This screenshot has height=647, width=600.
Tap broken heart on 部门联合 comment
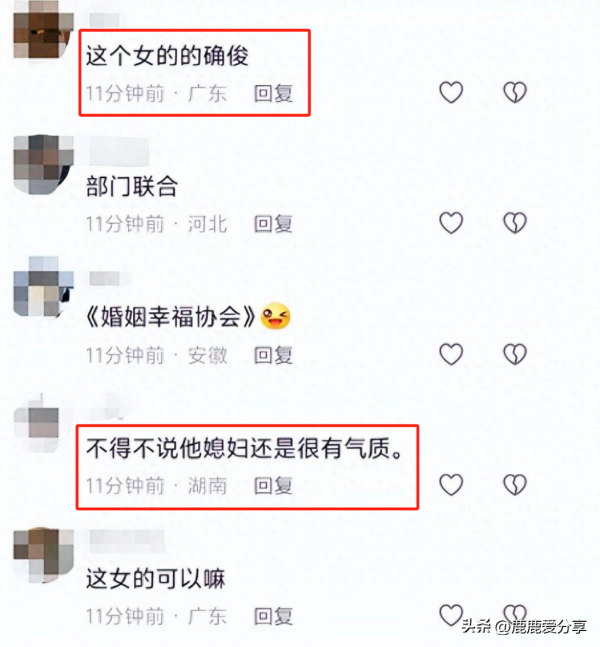click(x=515, y=223)
